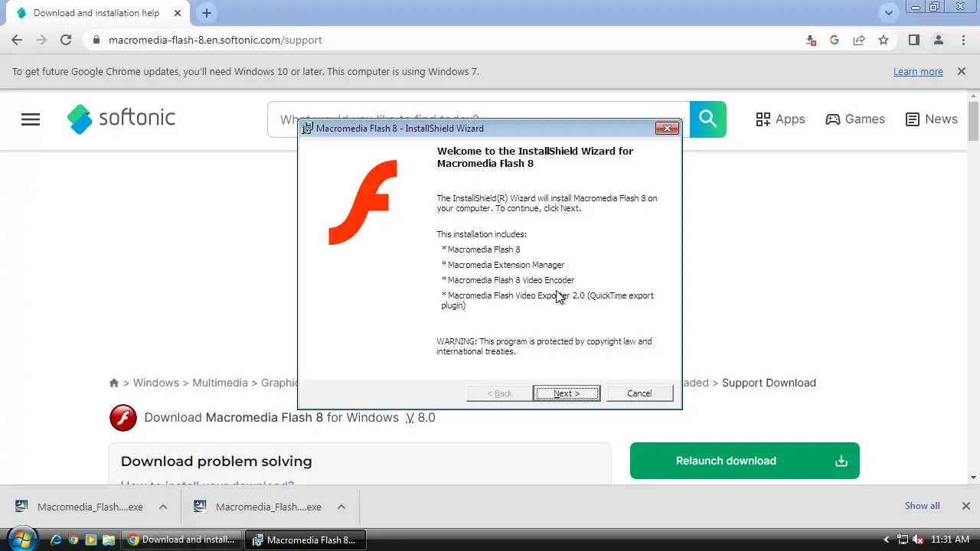Image resolution: width=980 pixels, height=551 pixels.
Task: Click the network tray icon
Action: point(903,540)
